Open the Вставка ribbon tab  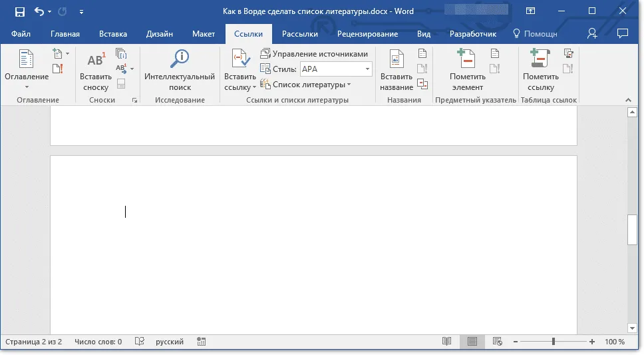[113, 34]
